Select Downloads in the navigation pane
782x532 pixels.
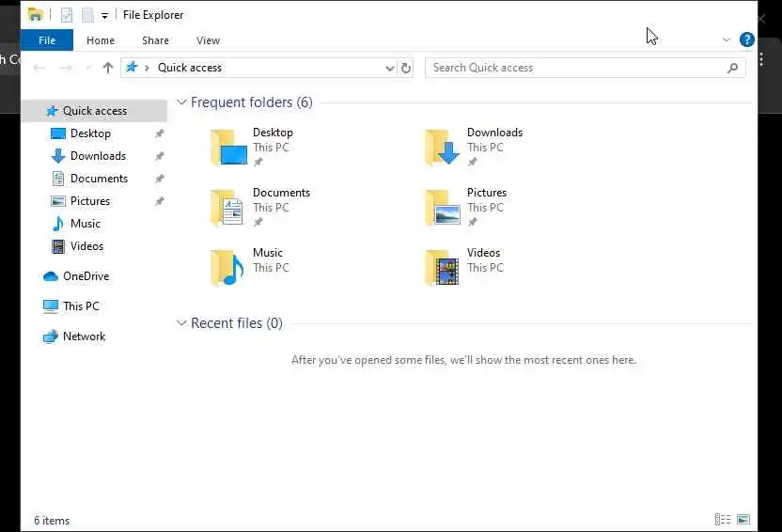tap(98, 156)
